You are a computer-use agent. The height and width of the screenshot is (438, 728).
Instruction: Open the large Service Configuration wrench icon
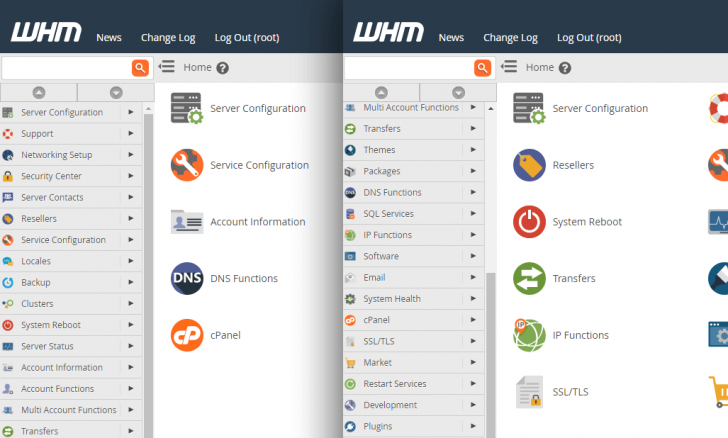pyautogui.click(x=187, y=165)
